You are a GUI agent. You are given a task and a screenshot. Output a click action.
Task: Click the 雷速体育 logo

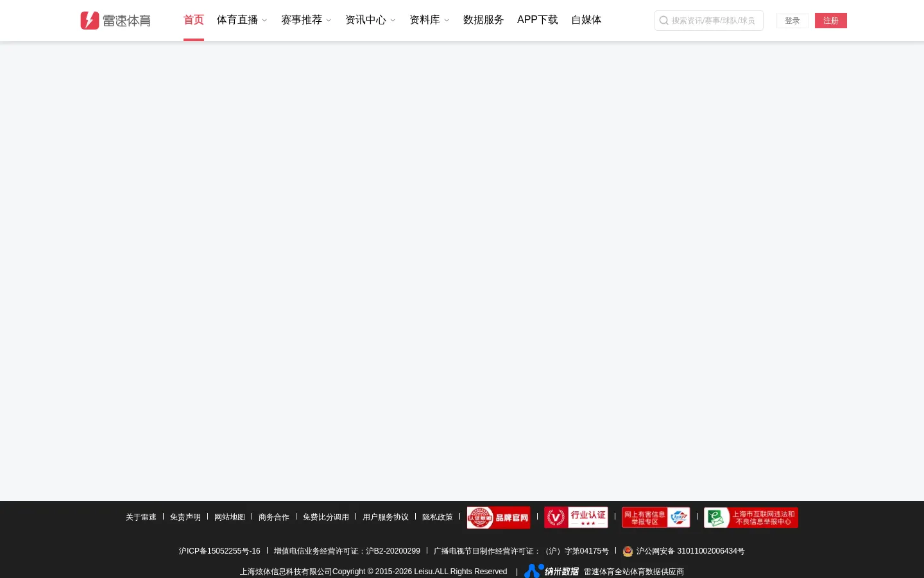[x=116, y=21]
